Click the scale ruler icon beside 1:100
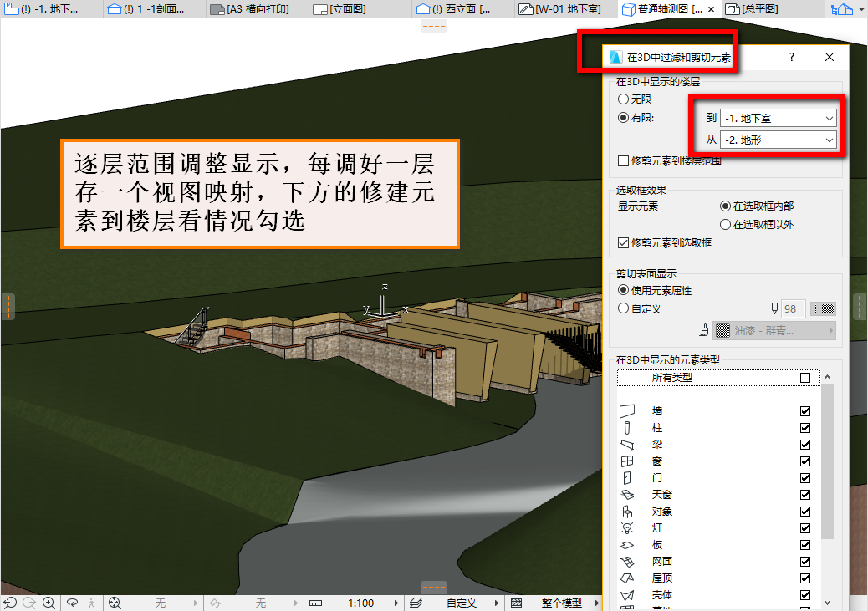Viewport: 868px width, 611px height. (315, 603)
